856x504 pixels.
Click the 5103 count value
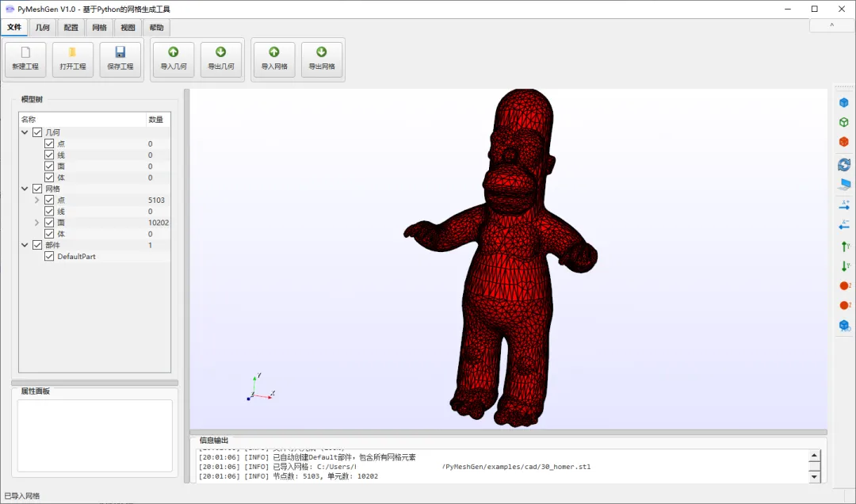pyautogui.click(x=156, y=200)
